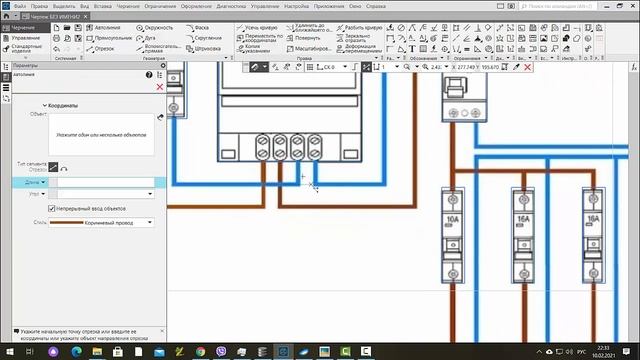640x360 pixels.
Task: Choose Усечь кривую command
Action: click(x=257, y=28)
